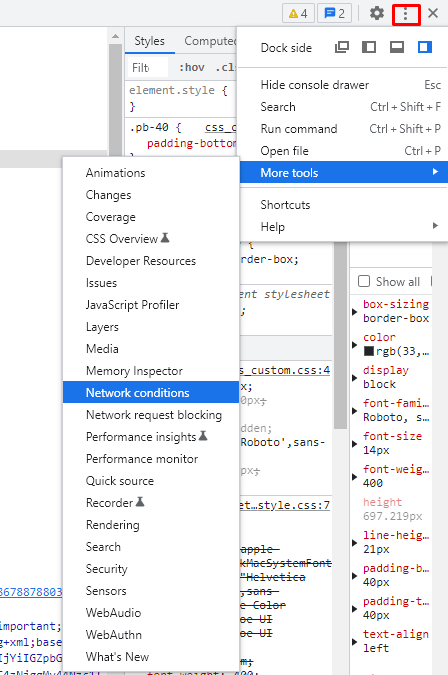
Task: Open the Animations tool
Action: (x=151, y=173)
